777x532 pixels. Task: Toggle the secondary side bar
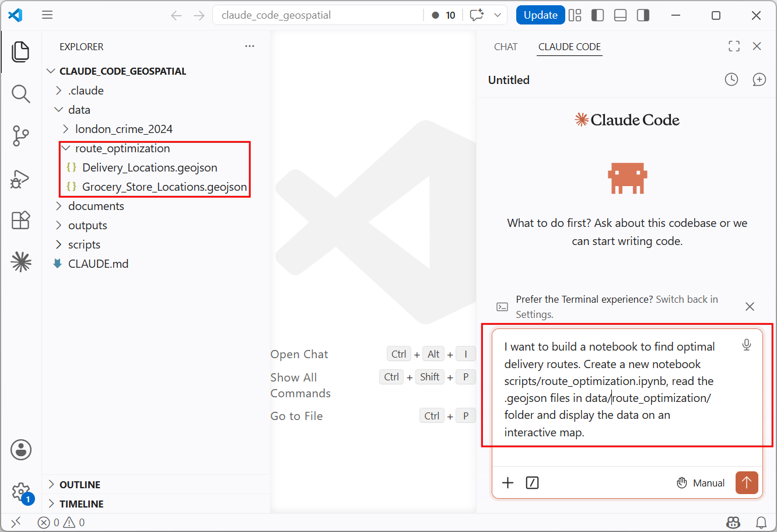643,15
